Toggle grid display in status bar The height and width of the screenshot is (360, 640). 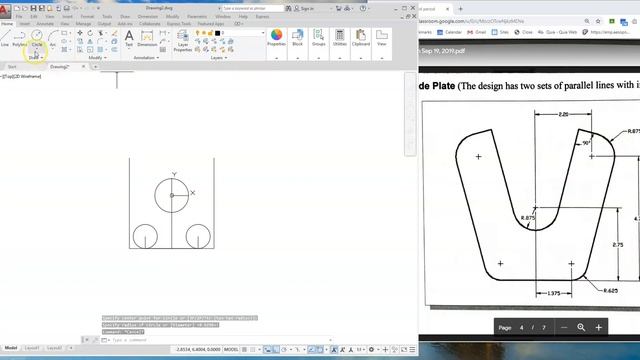click(244, 349)
